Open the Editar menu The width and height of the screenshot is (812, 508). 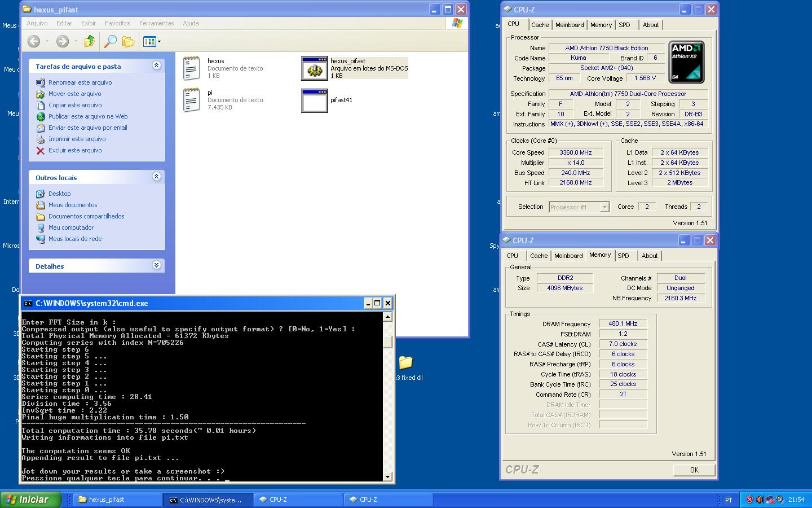click(64, 23)
